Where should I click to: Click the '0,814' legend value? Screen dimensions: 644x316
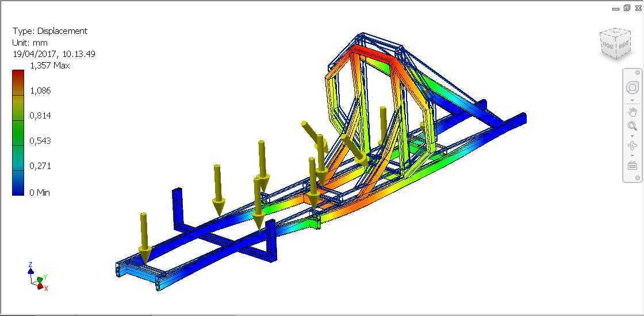click(40, 116)
